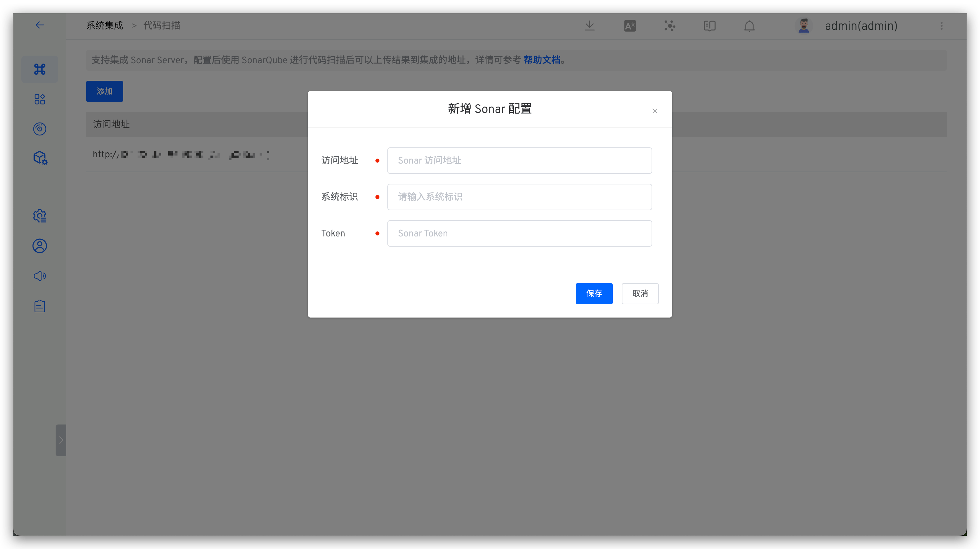The image size is (980, 549).
Task: Open the clipboard log sidebar icon
Action: [40, 306]
